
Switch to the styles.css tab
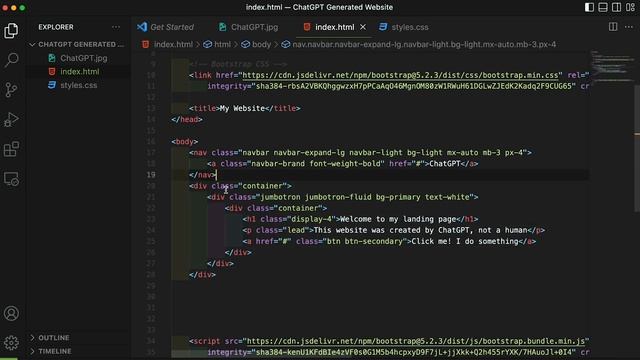pyautogui.click(x=404, y=27)
